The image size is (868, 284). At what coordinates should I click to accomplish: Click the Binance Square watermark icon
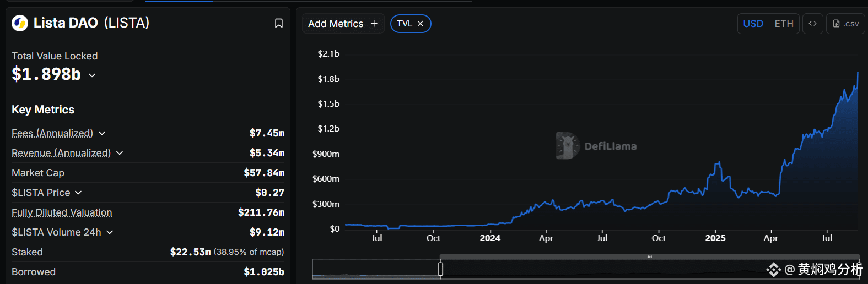tap(773, 269)
